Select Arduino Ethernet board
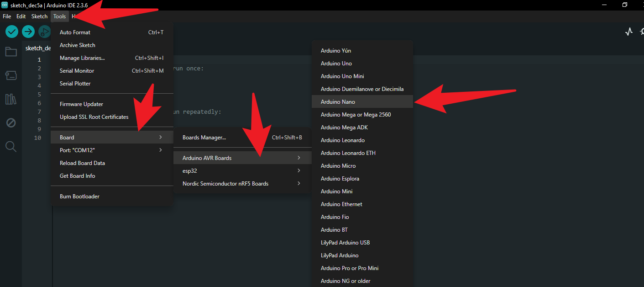This screenshot has width=644, height=287. point(362,204)
